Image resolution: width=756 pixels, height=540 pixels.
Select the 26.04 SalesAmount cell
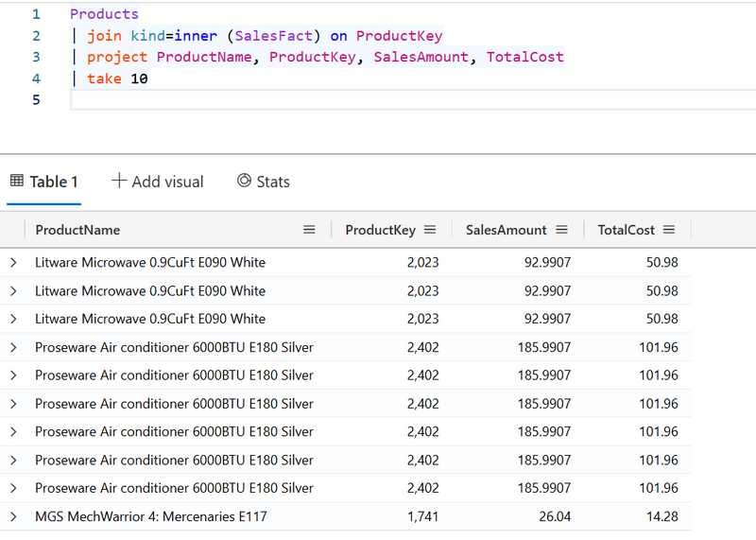pyautogui.click(x=555, y=517)
